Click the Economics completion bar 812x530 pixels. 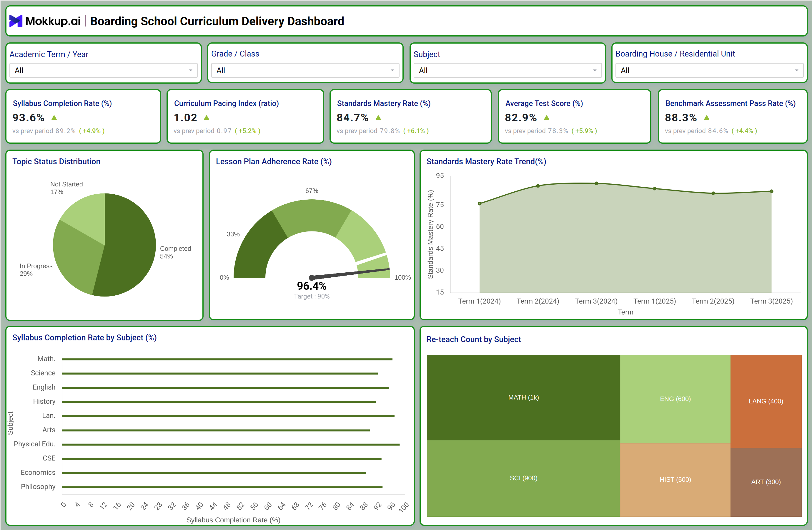[x=214, y=473]
